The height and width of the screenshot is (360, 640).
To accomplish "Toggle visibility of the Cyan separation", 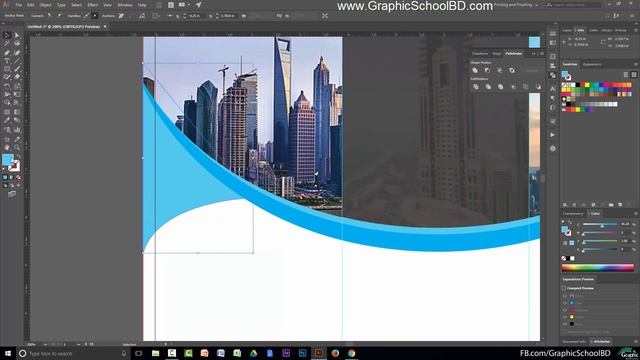I will [565, 303].
